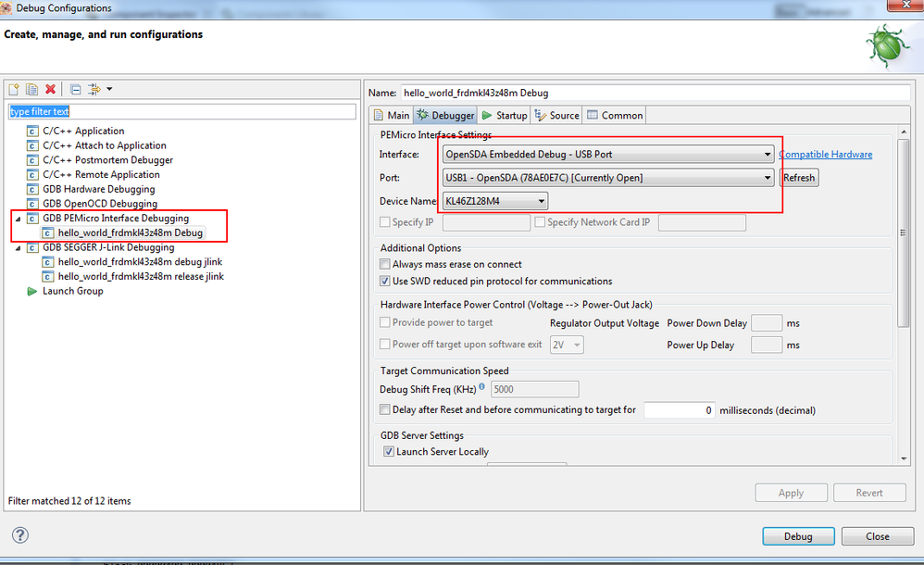Click the C/C++ Postmortem Debugger icon
The height and width of the screenshot is (565, 924).
tap(32, 160)
